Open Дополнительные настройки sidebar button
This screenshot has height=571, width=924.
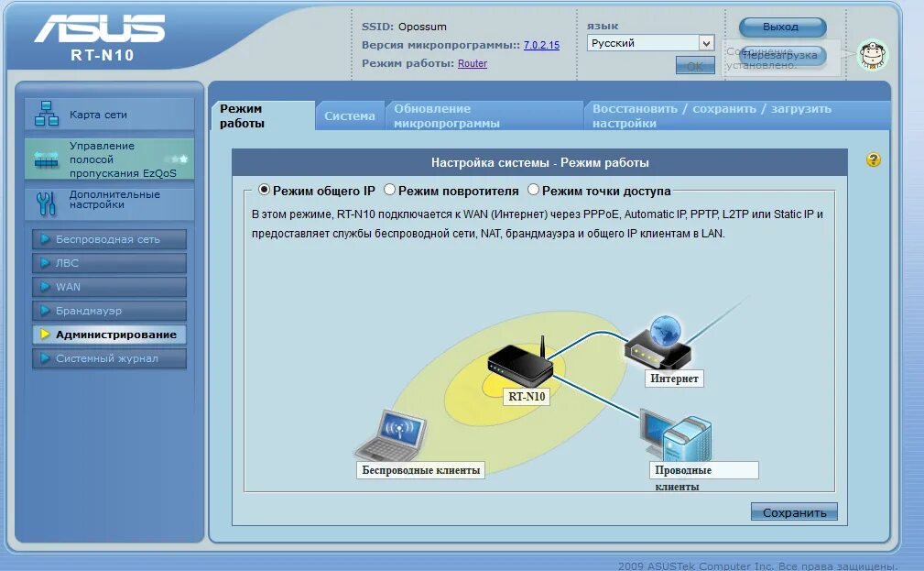pyautogui.click(x=110, y=203)
